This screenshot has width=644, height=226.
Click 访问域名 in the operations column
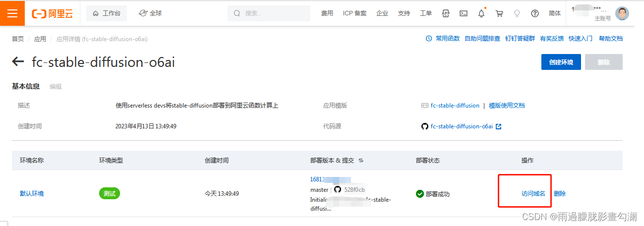(x=533, y=194)
